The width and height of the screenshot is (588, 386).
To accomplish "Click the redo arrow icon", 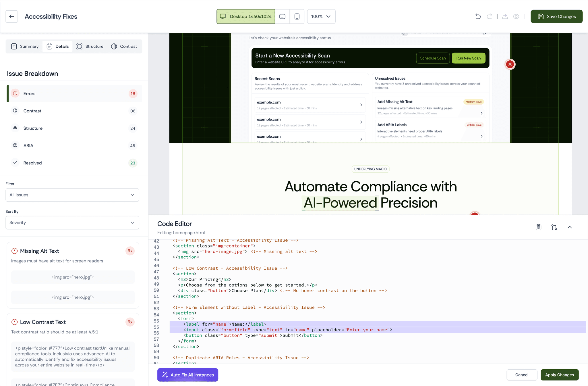I will pyautogui.click(x=489, y=16).
